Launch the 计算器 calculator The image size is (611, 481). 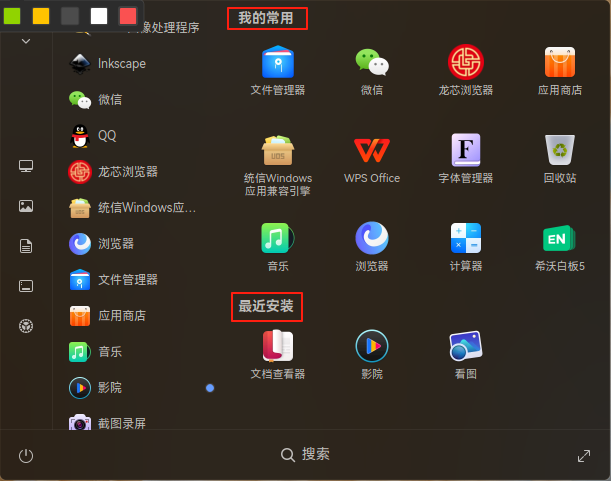tap(466, 247)
